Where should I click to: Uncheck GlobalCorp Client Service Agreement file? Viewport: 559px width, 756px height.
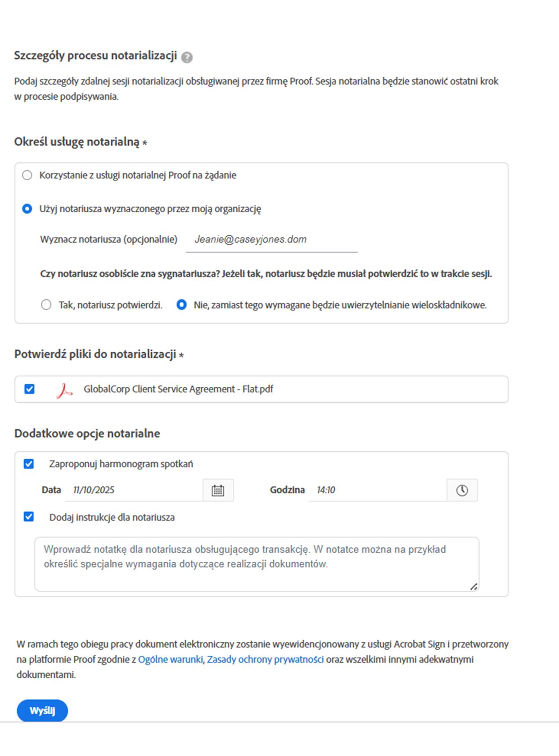30,389
